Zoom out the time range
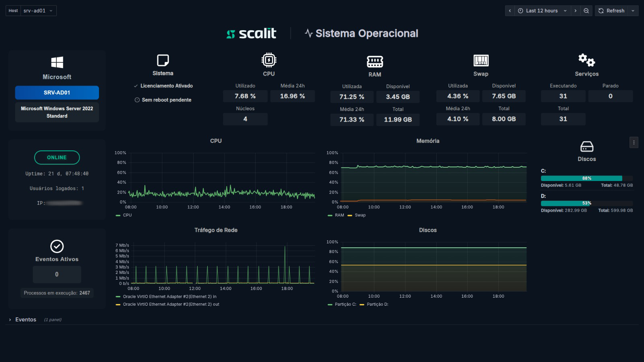This screenshot has height=362, width=644. (586, 11)
